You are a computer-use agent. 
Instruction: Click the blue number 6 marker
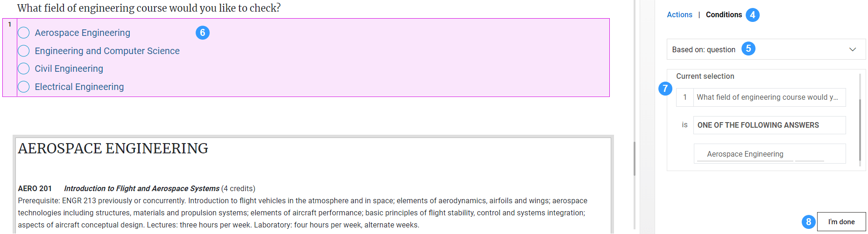coord(202,33)
